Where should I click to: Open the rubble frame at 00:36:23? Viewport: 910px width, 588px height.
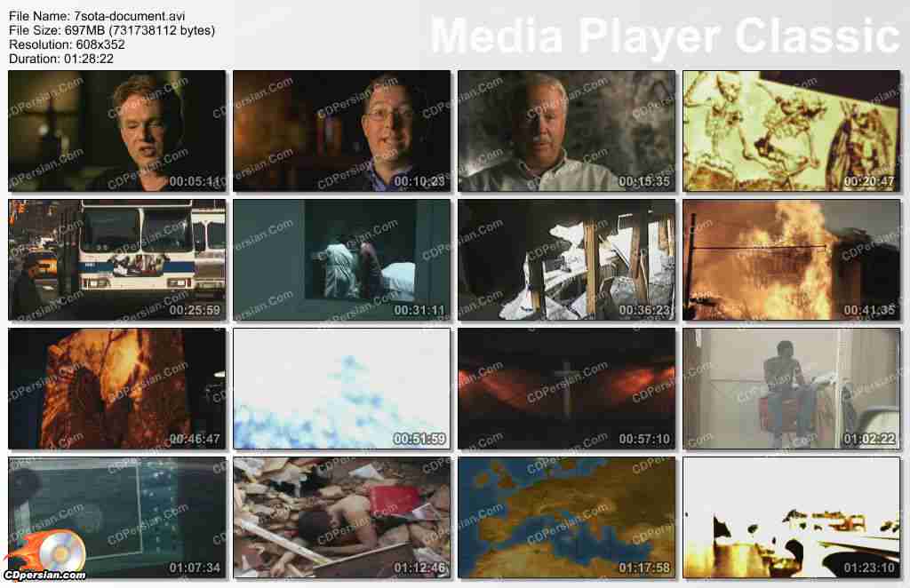pos(566,260)
